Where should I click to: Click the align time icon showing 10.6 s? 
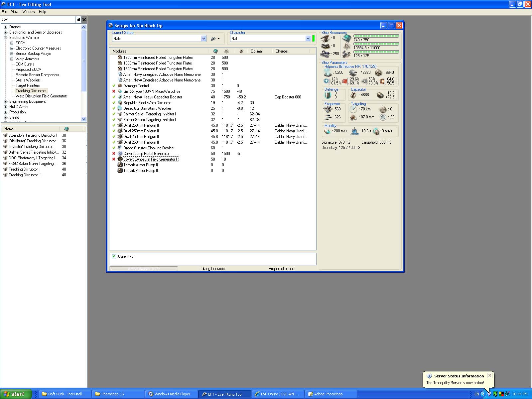(355, 131)
